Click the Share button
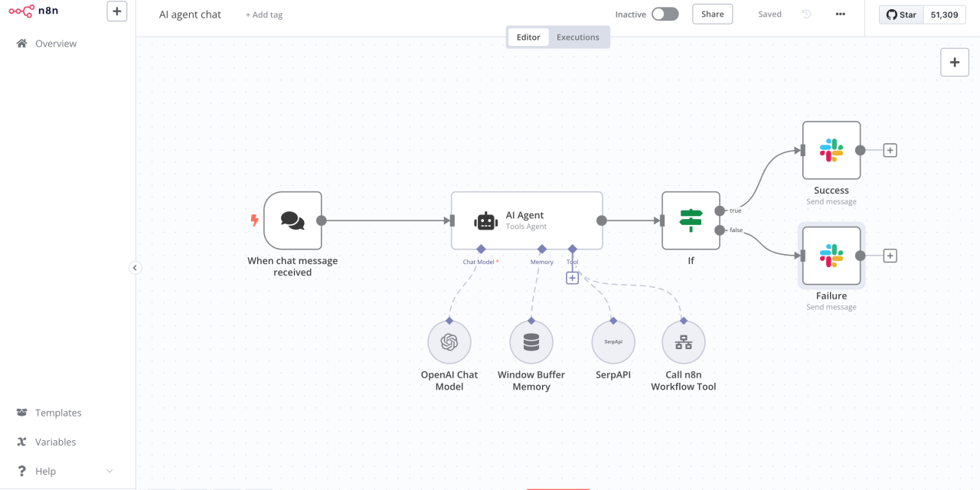The height and width of the screenshot is (490, 980). point(712,14)
